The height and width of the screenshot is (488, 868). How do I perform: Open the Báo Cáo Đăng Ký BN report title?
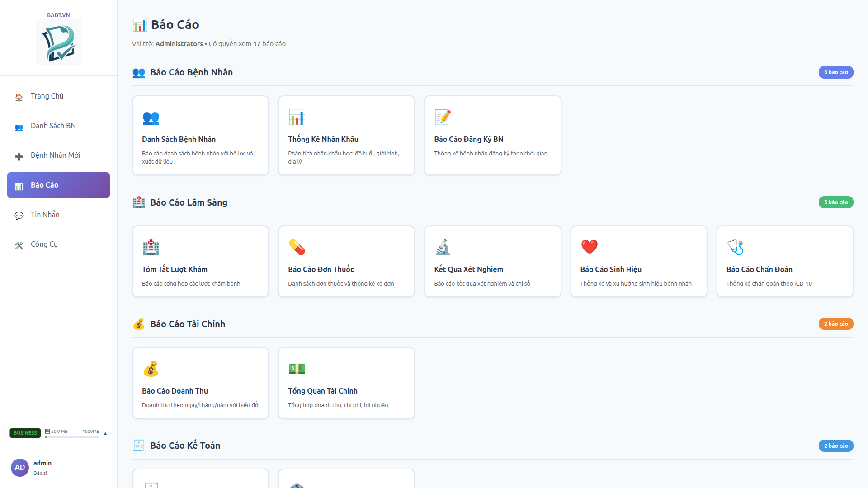(469, 139)
